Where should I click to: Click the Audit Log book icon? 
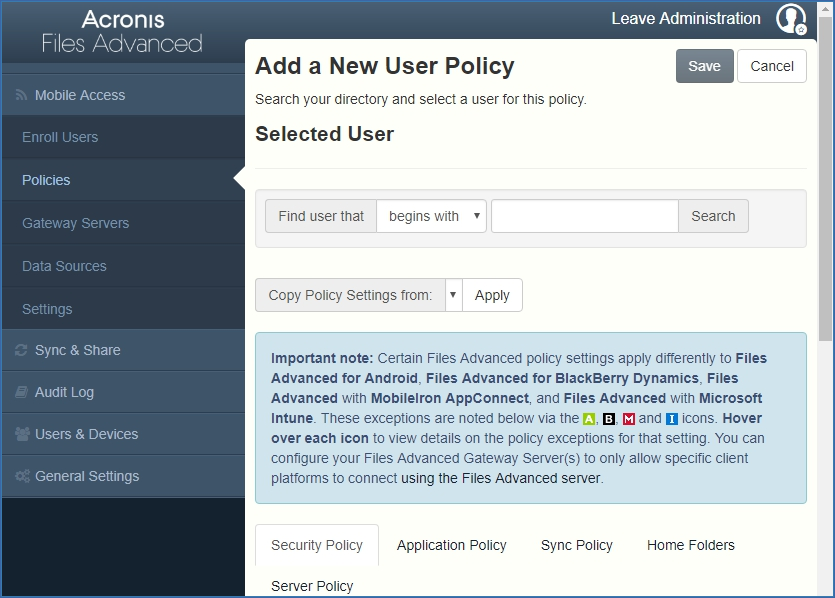[21, 392]
